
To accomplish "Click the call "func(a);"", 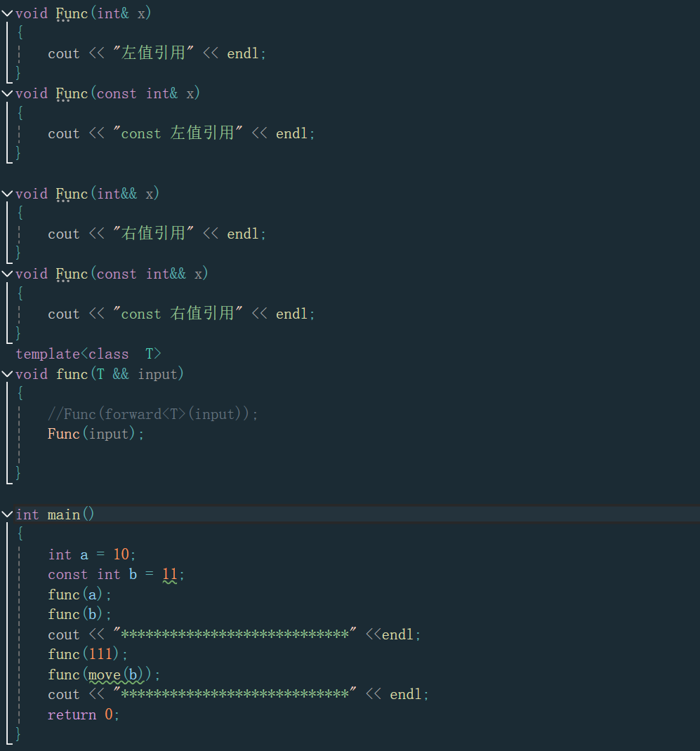I will click(x=79, y=594).
